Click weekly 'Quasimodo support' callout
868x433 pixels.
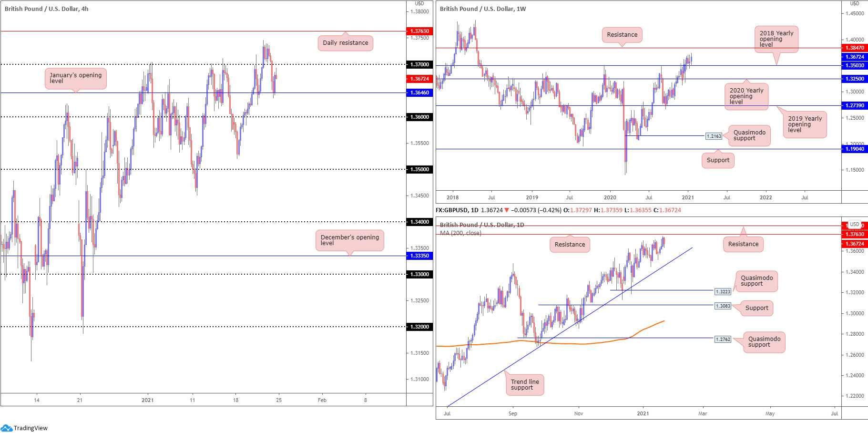[749, 135]
